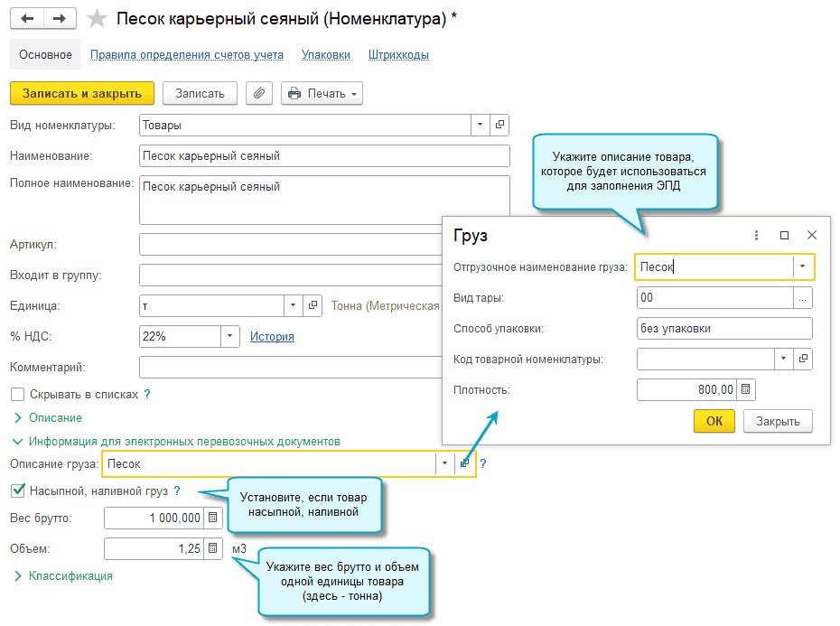Screen dimensions: 840x626
Task: Click the paperclip attachments icon
Action: [x=259, y=93]
